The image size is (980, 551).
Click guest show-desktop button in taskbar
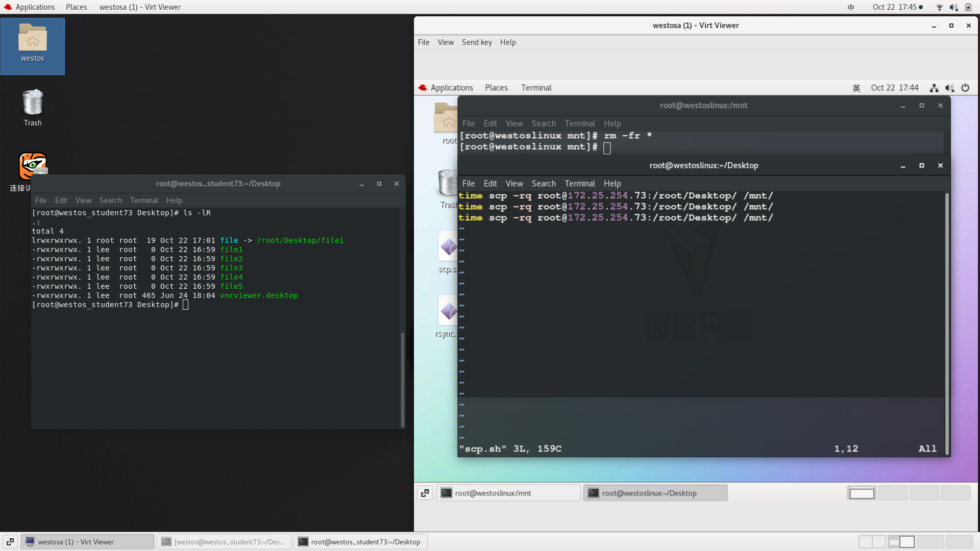pos(425,493)
